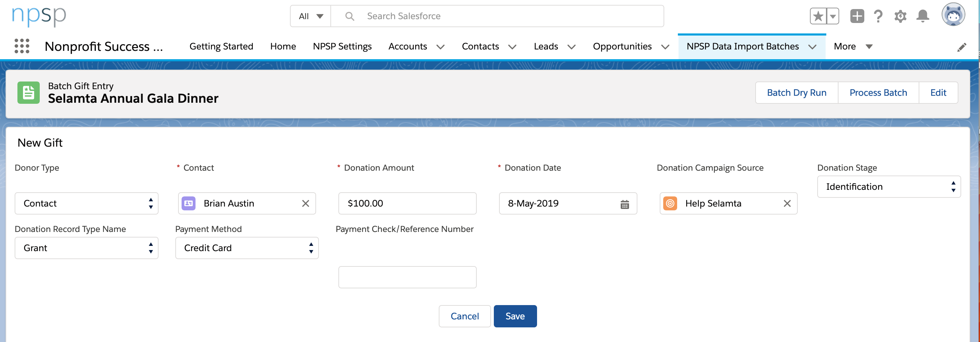
Task: Open the Donor Type dropdown
Action: pyautogui.click(x=86, y=203)
